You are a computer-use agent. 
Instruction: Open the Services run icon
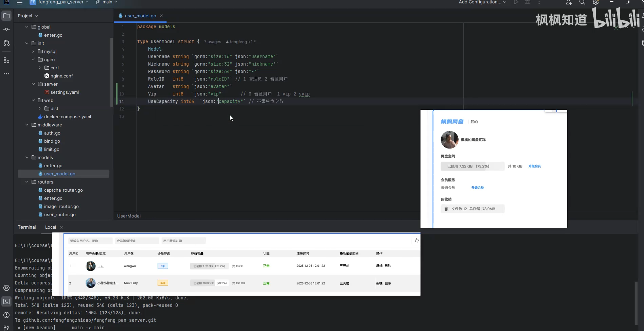[6, 288]
